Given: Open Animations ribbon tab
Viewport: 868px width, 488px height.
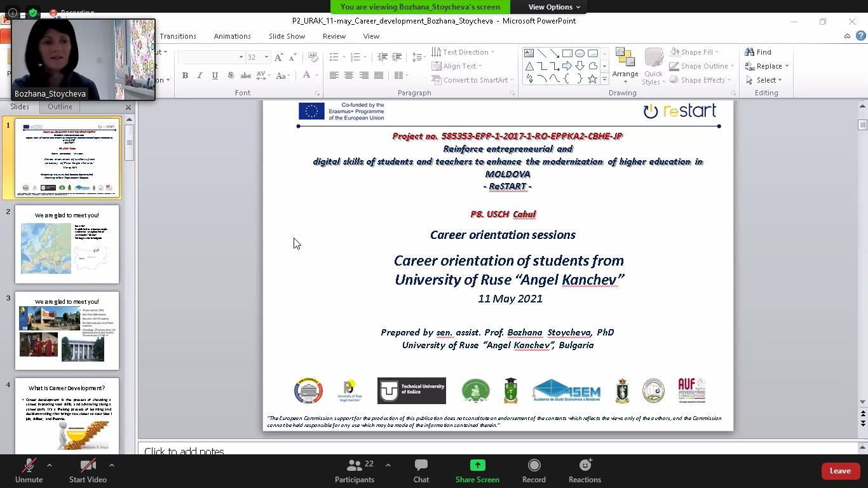Looking at the screenshot, I should (x=232, y=36).
